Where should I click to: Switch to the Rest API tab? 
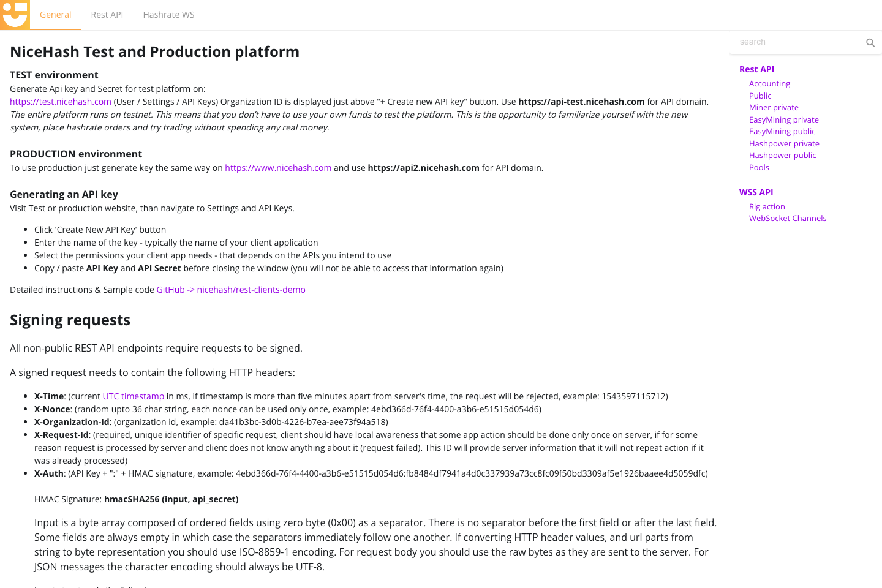[107, 14]
